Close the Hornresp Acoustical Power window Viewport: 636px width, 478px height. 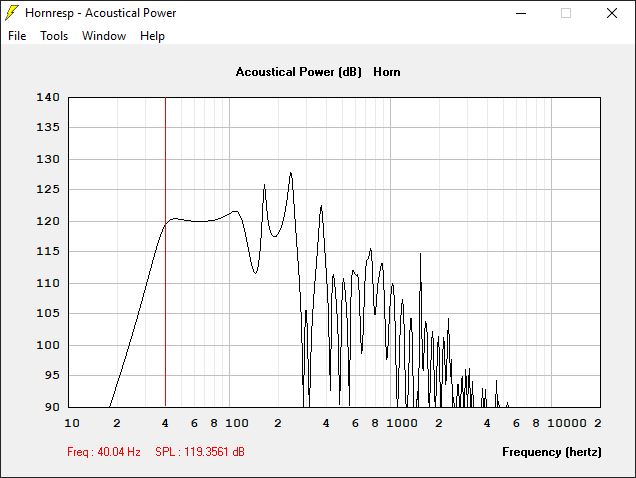click(612, 13)
